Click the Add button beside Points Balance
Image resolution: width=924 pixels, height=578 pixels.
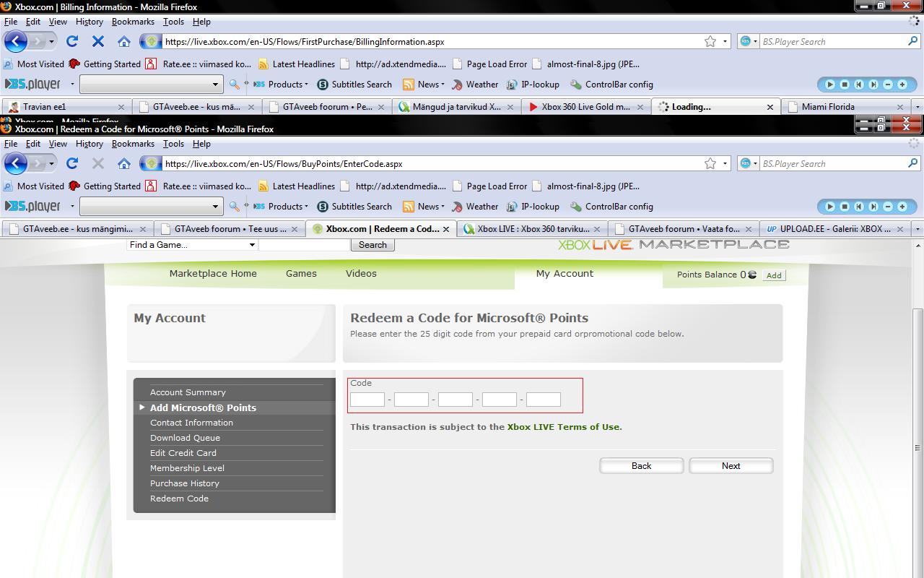tap(774, 275)
